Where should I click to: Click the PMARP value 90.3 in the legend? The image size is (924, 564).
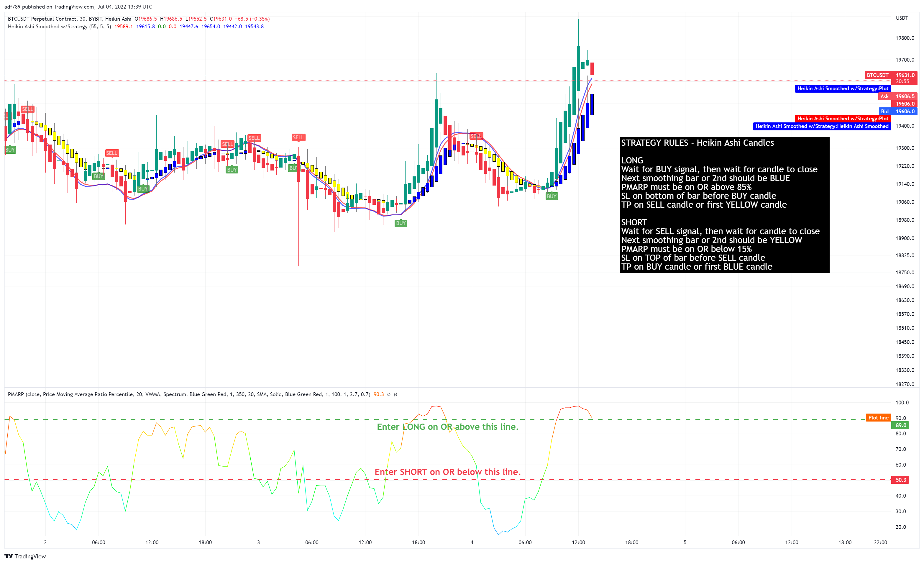pyautogui.click(x=379, y=394)
